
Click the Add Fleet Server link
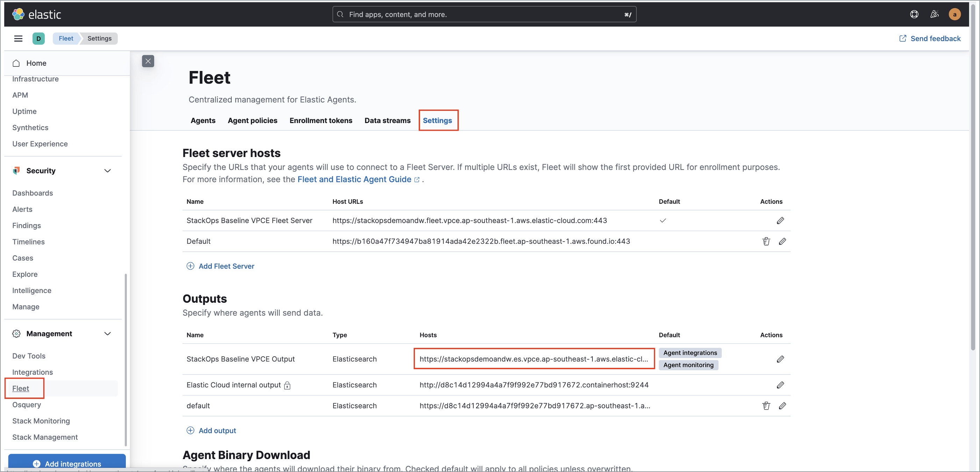226,266
